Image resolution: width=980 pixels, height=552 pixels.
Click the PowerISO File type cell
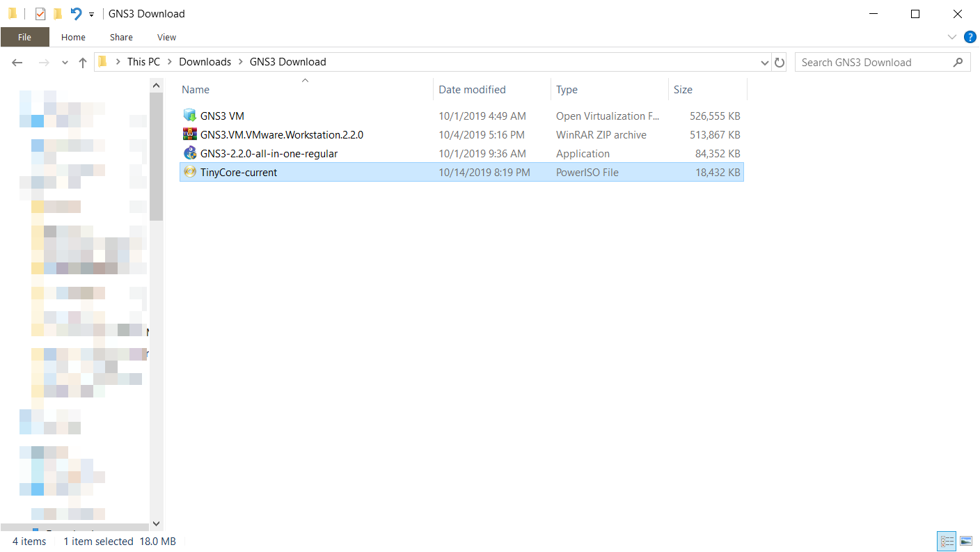click(x=587, y=173)
